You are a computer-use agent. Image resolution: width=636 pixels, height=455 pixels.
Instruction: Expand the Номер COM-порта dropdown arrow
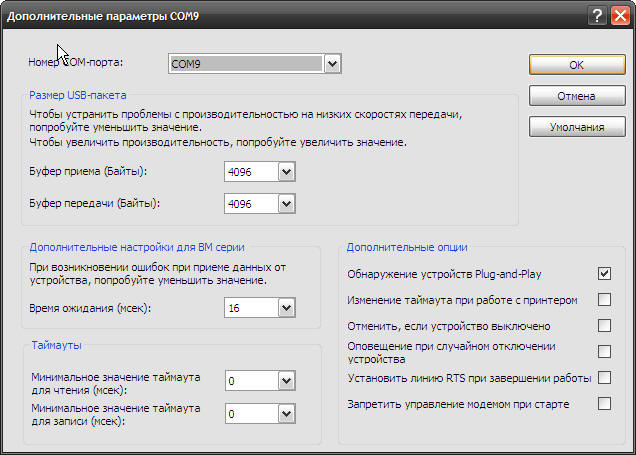tap(333, 64)
